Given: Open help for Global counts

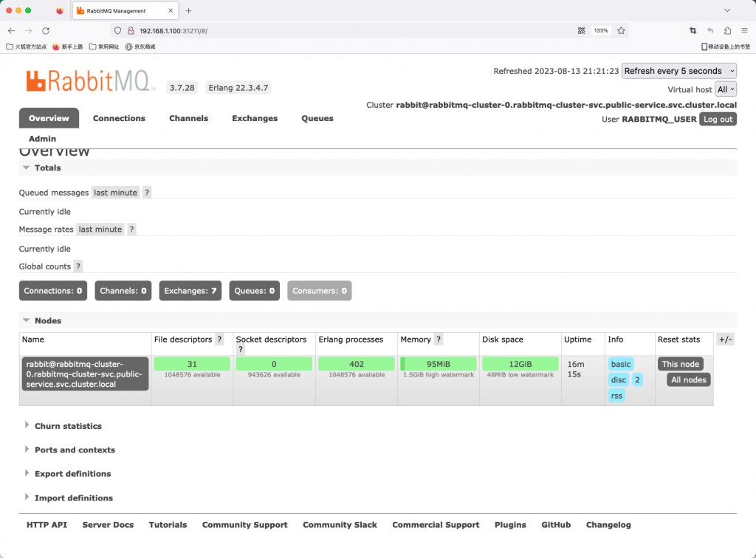Looking at the screenshot, I should tap(78, 266).
